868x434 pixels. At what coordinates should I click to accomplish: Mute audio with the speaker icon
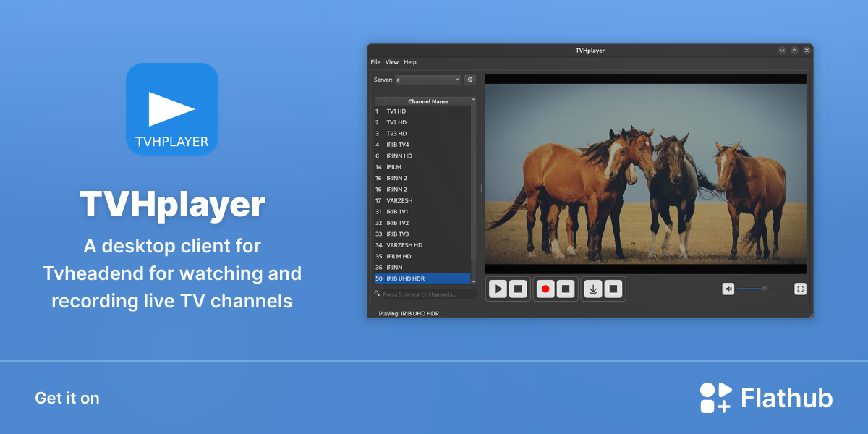[728, 289]
